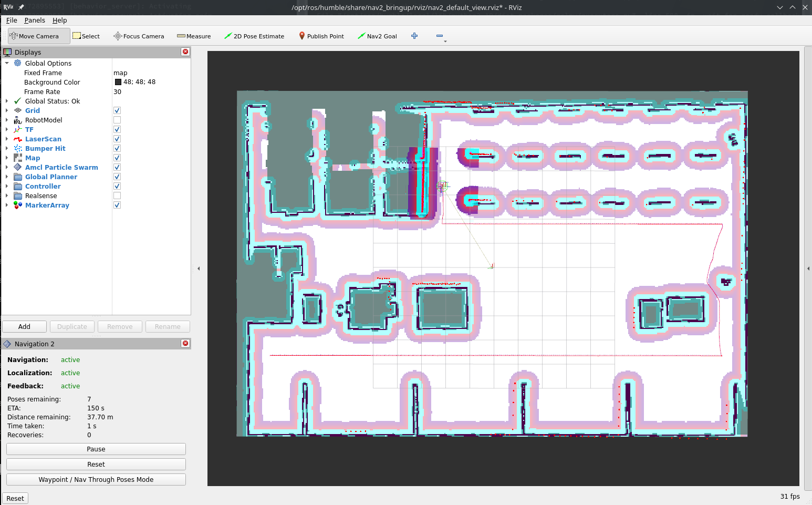Open the File menu

[x=12, y=20]
